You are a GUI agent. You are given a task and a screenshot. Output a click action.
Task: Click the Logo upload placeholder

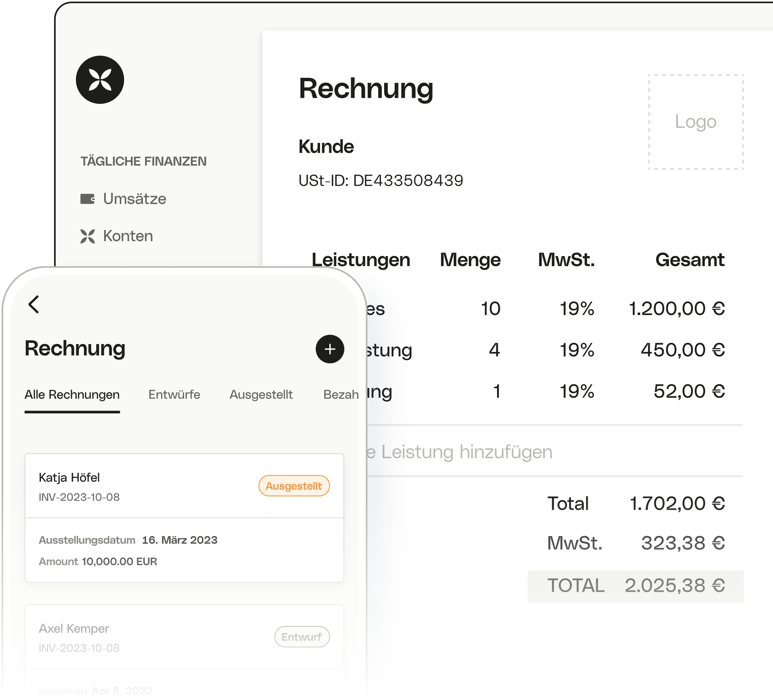tap(696, 122)
